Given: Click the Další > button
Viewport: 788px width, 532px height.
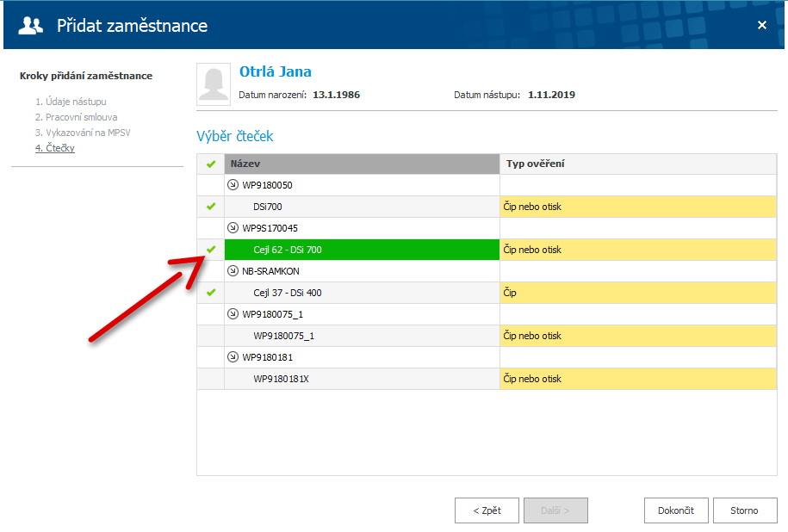Looking at the screenshot, I should tap(555, 510).
